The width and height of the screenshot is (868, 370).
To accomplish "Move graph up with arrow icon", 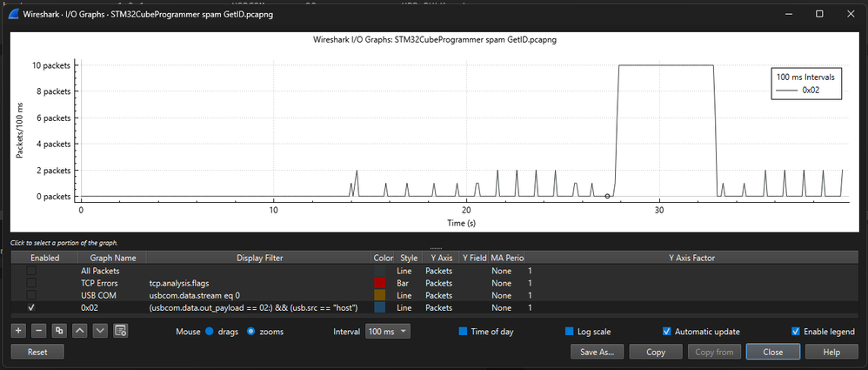I will tap(80, 331).
